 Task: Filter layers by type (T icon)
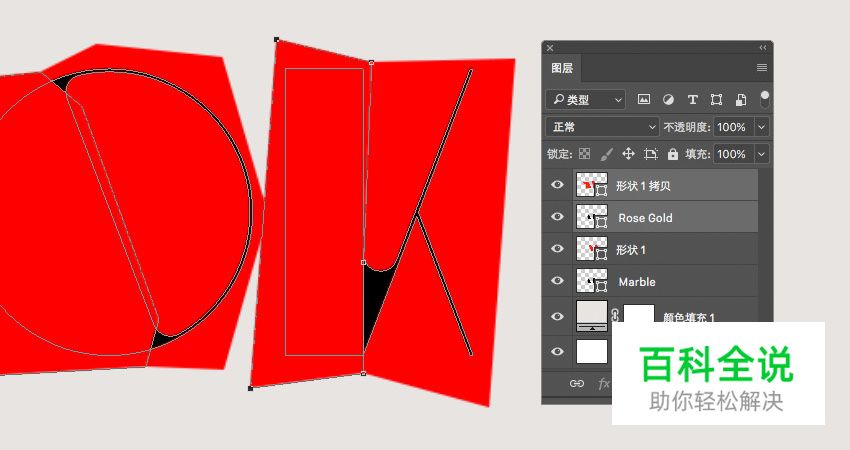(692, 100)
